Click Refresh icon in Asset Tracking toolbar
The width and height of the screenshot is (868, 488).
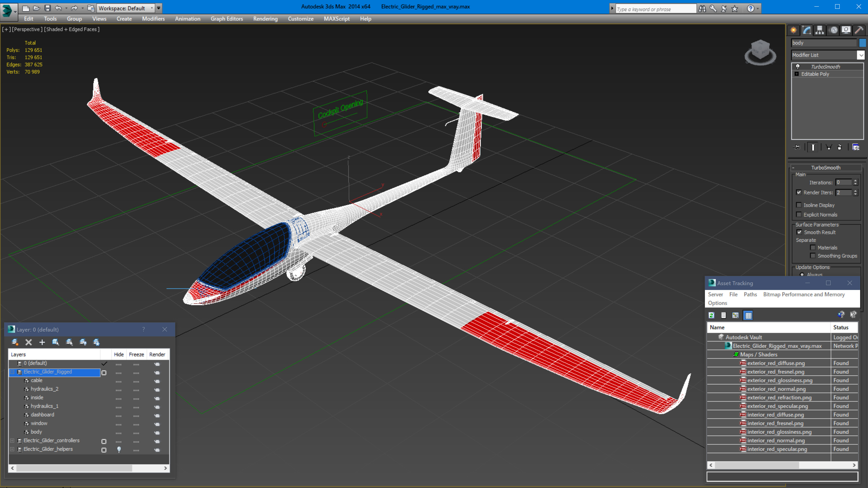point(712,316)
